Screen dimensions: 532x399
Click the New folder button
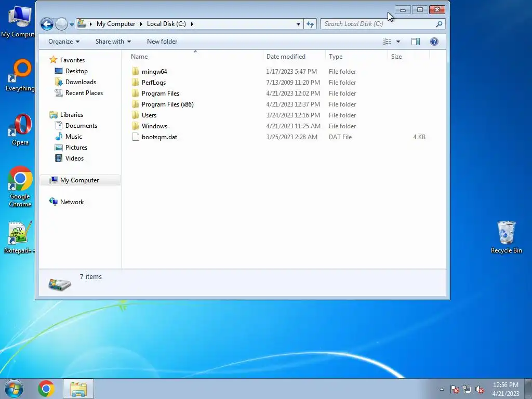click(162, 42)
